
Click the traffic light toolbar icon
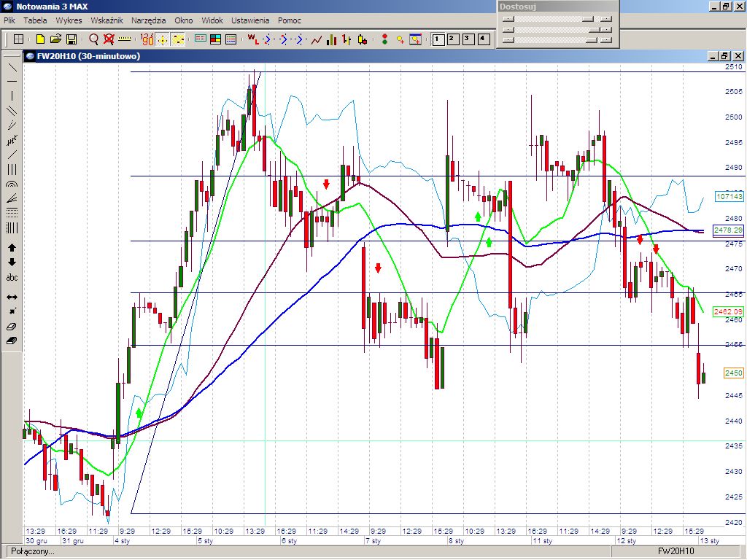(x=384, y=39)
